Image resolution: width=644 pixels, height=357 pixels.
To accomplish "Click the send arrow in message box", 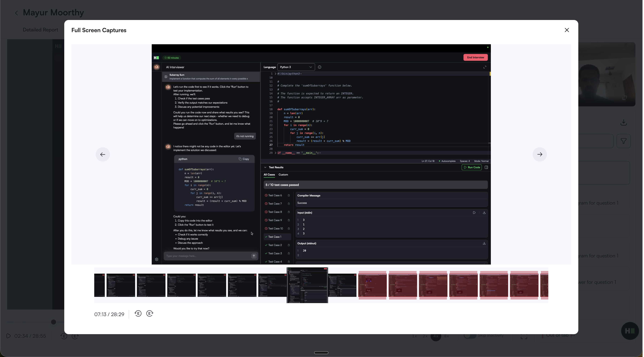I will click(254, 256).
